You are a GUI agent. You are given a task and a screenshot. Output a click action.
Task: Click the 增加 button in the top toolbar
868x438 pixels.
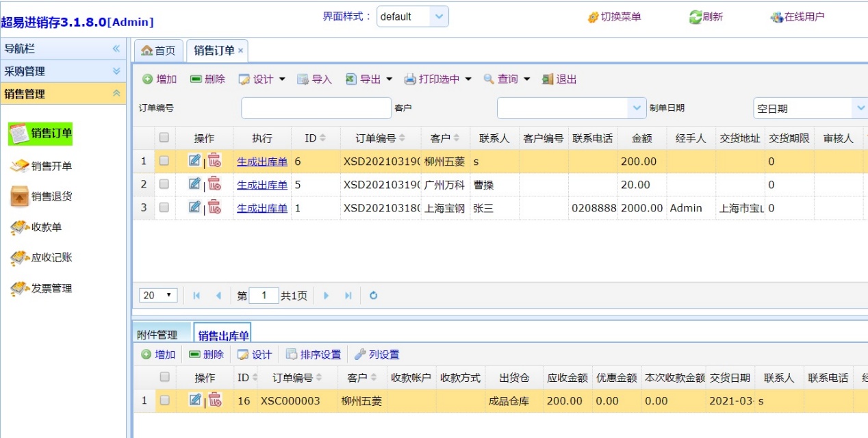pos(159,79)
